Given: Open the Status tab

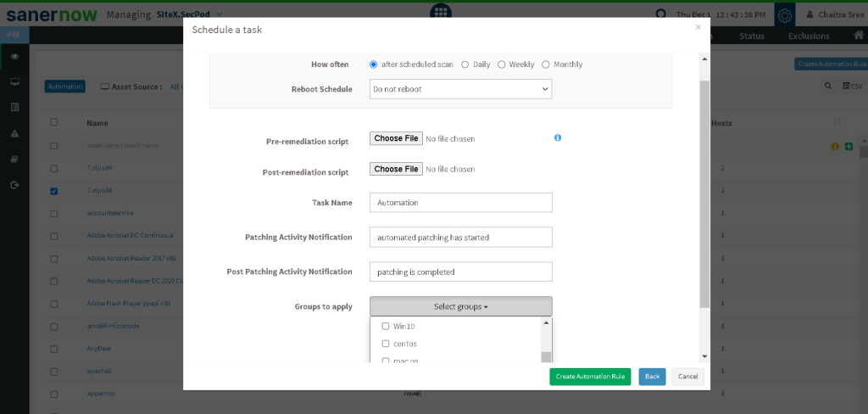Looking at the screenshot, I should [x=751, y=36].
